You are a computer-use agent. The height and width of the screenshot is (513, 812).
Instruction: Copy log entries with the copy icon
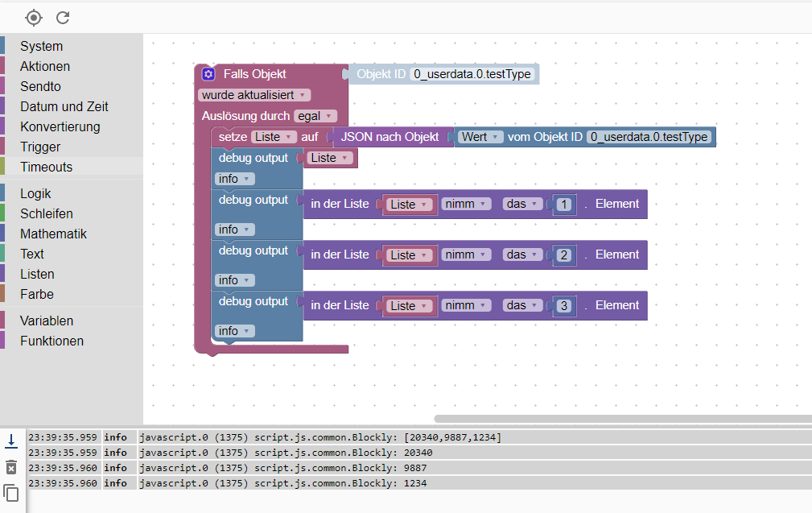point(11,493)
